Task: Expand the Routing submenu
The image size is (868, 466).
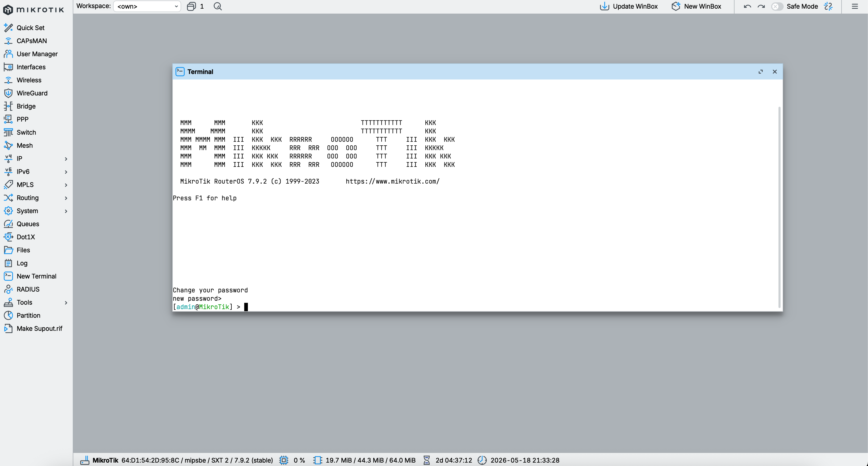Action: click(x=66, y=198)
